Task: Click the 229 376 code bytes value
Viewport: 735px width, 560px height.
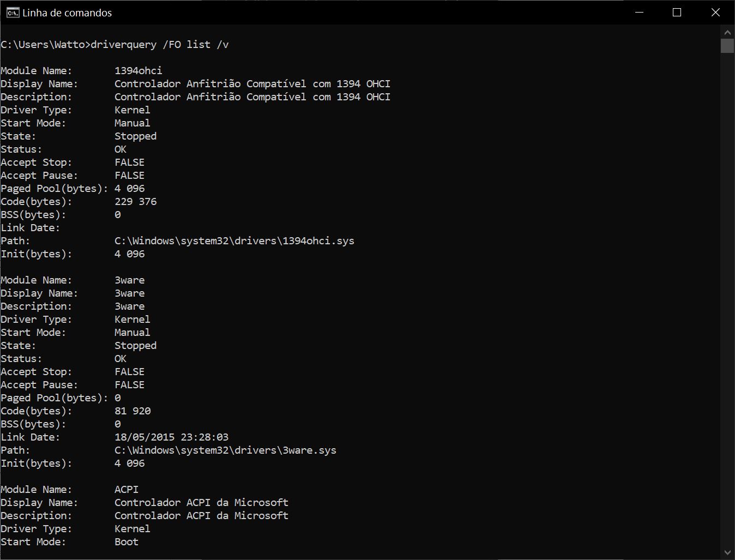Action: coord(135,202)
